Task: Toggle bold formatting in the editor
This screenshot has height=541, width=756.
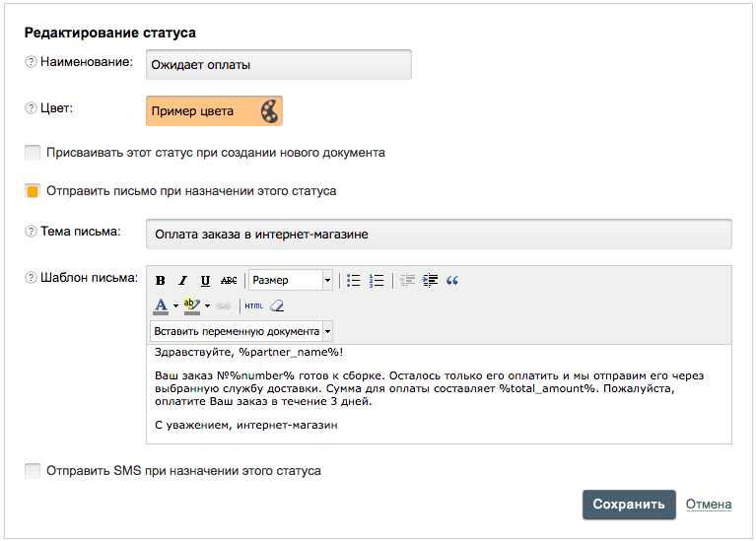Action: point(161,281)
